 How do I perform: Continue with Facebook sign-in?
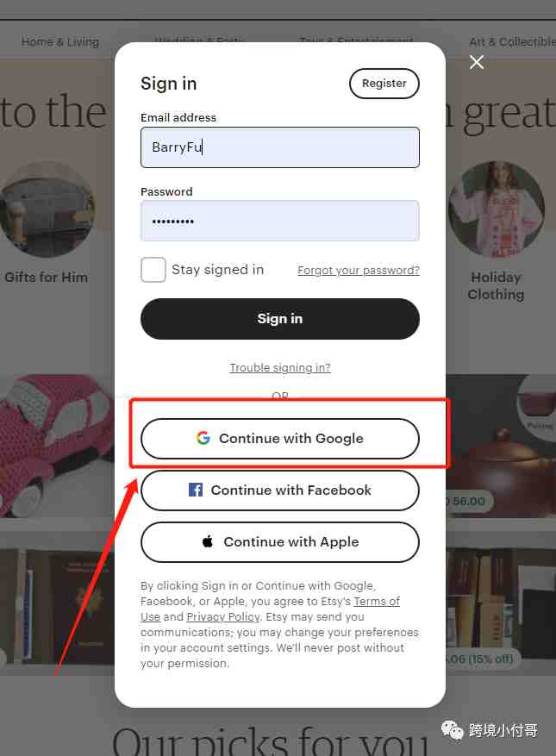click(280, 490)
